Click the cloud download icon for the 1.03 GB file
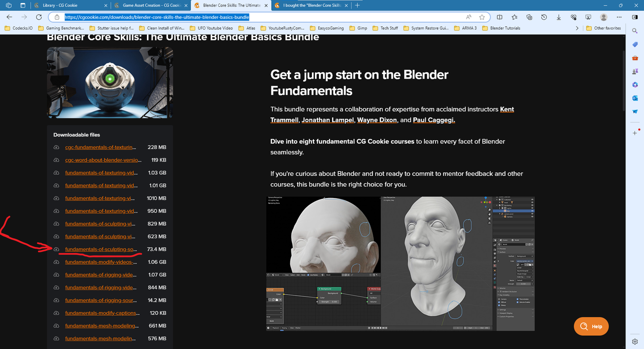Viewport: 644px width, 349px height. (56, 173)
